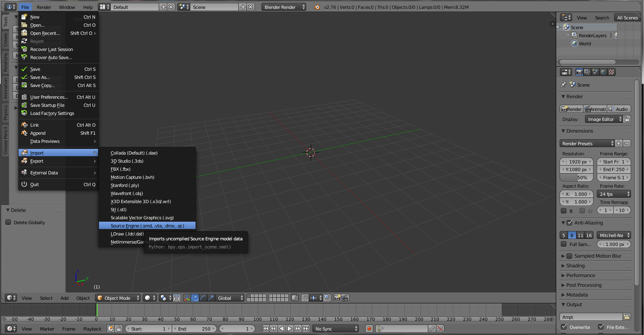Set anti-aliasing samples to 16
Screen dimensions: 644x335
coord(589,235)
